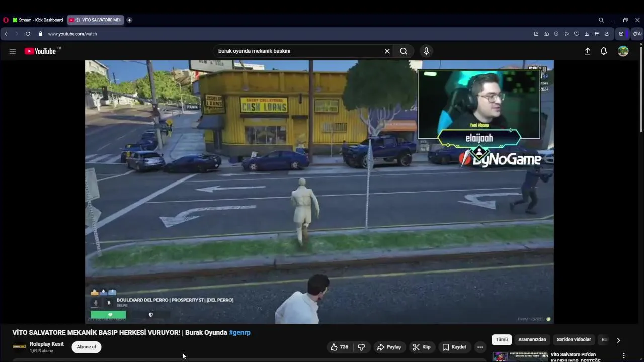Open the Roleplay Kesit channel avatar
The height and width of the screenshot is (362, 644).
[x=19, y=347]
